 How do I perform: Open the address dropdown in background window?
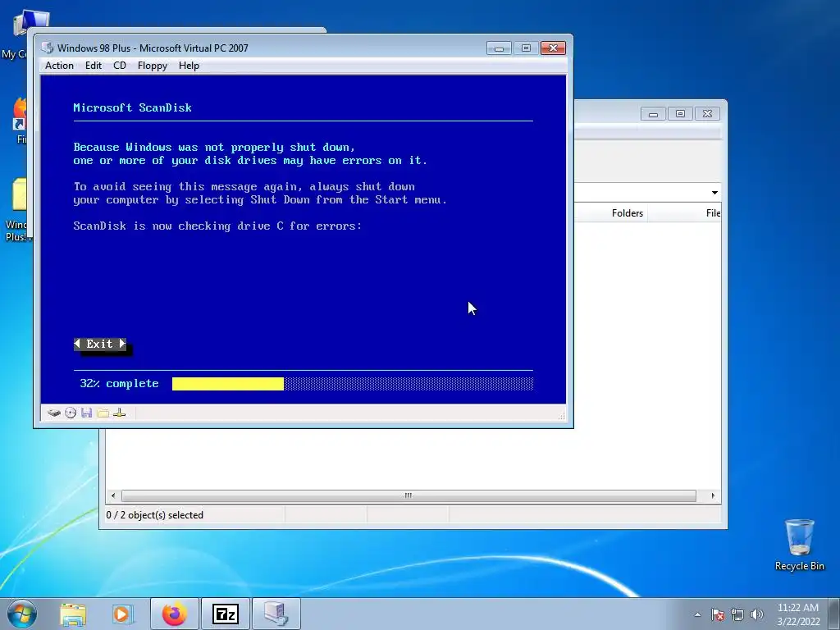click(x=714, y=192)
